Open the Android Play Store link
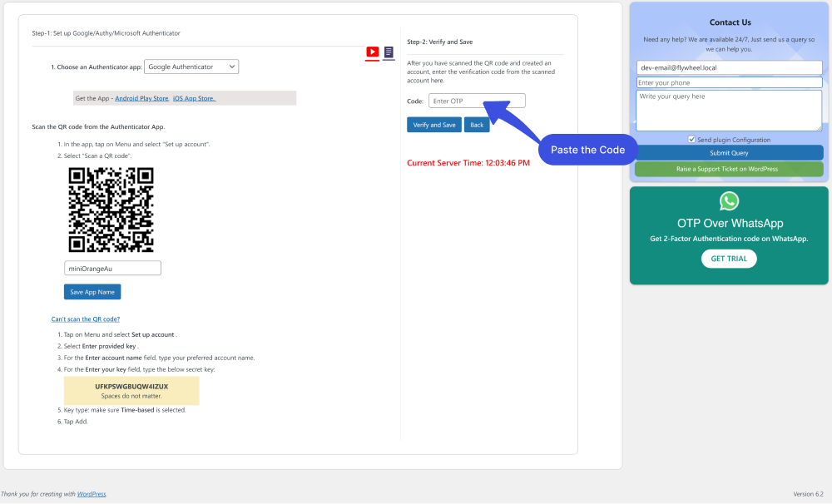The height and width of the screenshot is (504, 832). tap(141, 98)
